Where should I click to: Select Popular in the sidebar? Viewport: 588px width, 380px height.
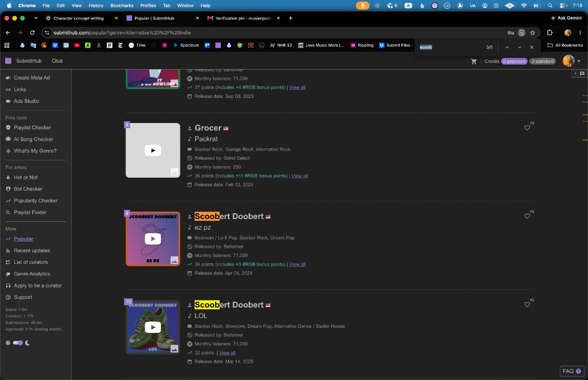click(x=23, y=239)
